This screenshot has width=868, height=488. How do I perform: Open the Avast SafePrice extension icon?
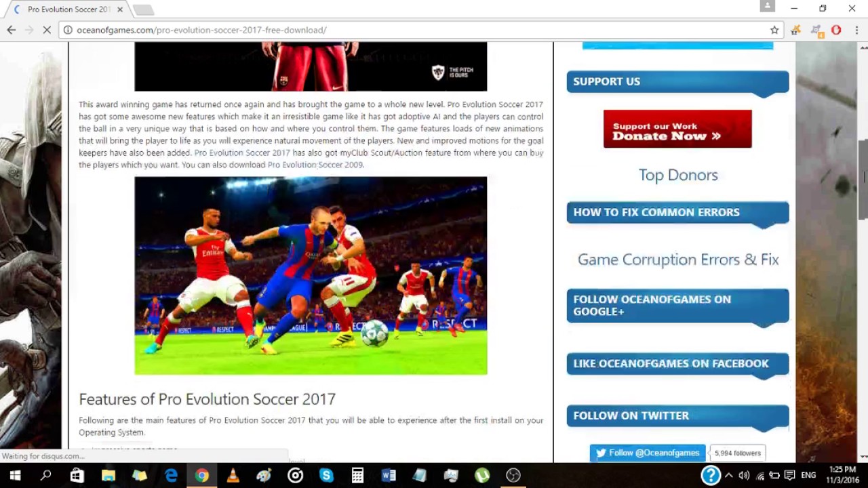pos(796,30)
